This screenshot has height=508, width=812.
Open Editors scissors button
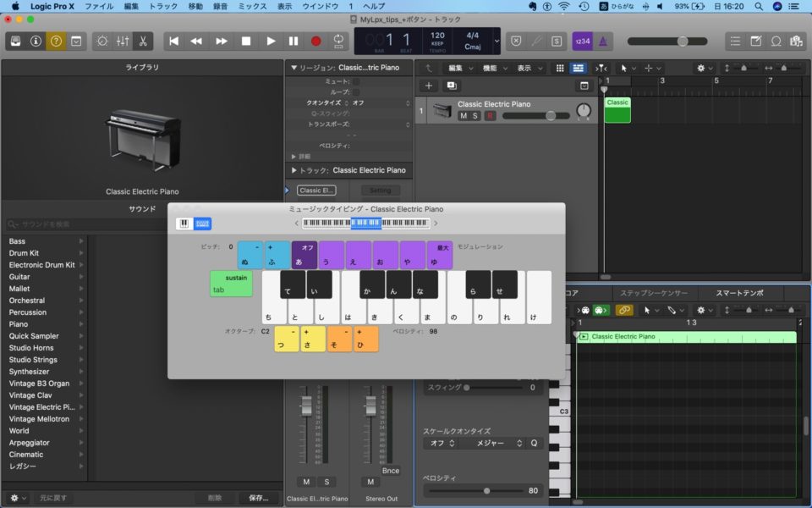pos(143,41)
